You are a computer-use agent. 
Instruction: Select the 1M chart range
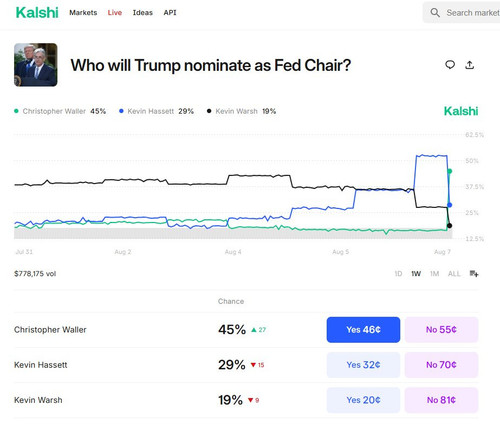pyautogui.click(x=434, y=274)
